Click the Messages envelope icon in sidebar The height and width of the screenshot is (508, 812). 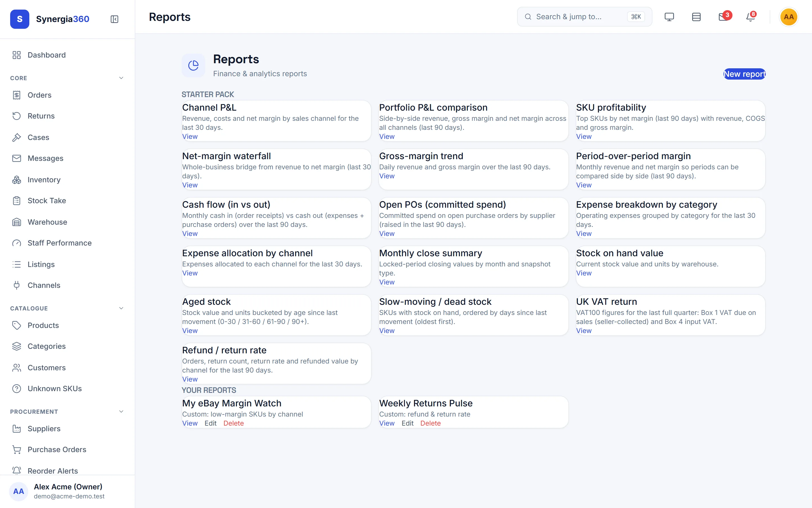click(16, 158)
